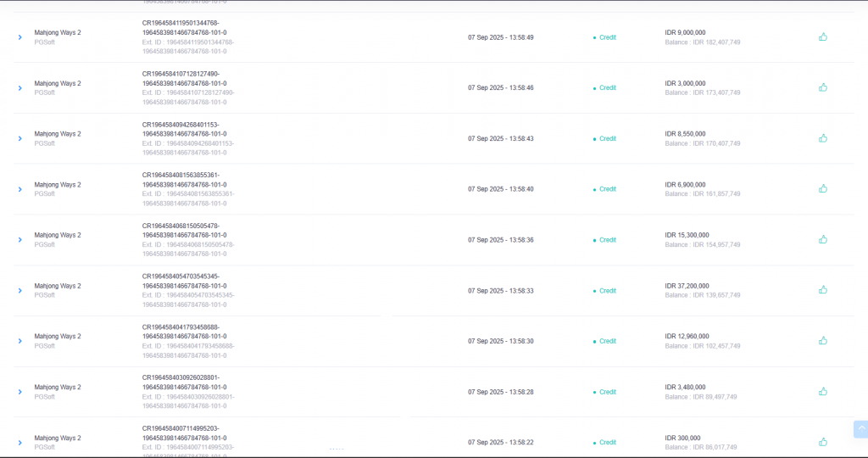Expand the 13:58:36 transaction row
868x458 pixels.
20,240
